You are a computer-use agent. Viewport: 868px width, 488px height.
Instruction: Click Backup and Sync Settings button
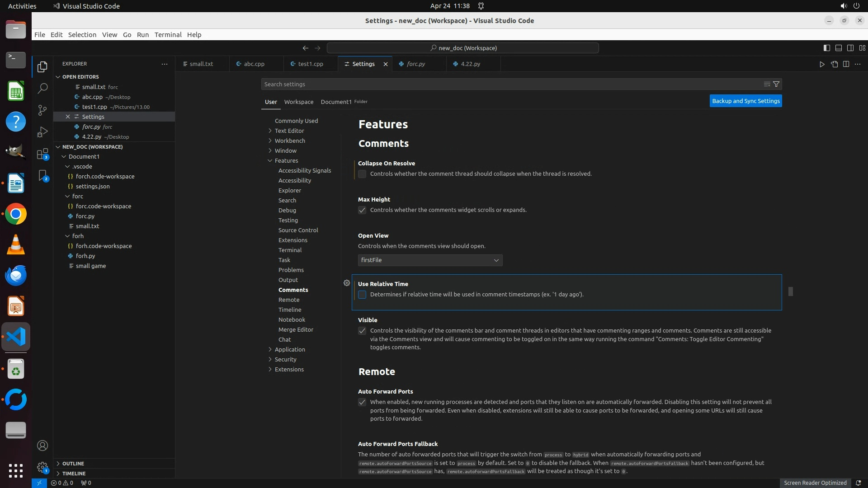[745, 101]
